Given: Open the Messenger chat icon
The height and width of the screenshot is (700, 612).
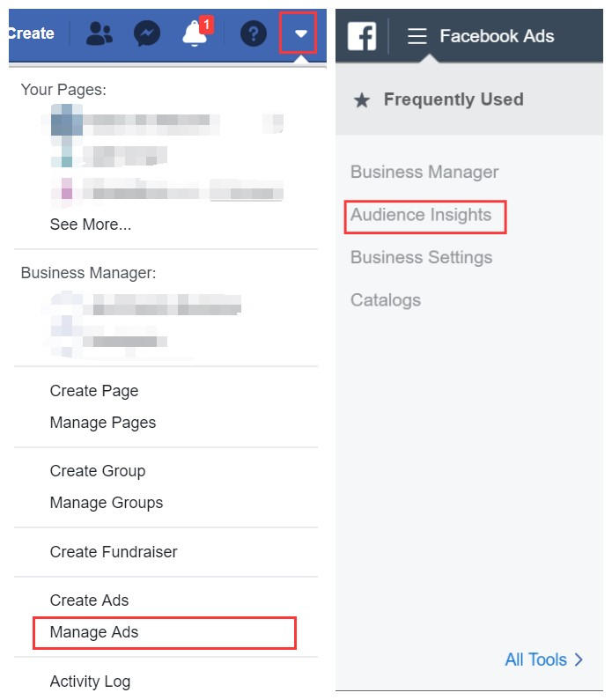Looking at the screenshot, I should (147, 33).
